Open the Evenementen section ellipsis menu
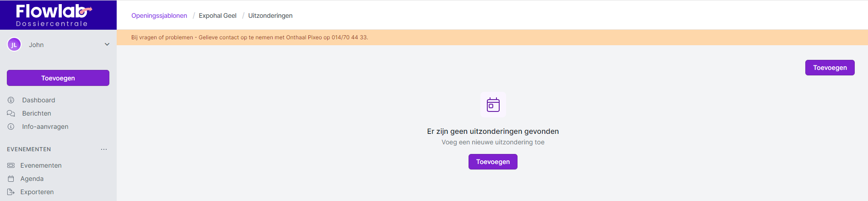The height and width of the screenshot is (201, 868). tap(104, 149)
